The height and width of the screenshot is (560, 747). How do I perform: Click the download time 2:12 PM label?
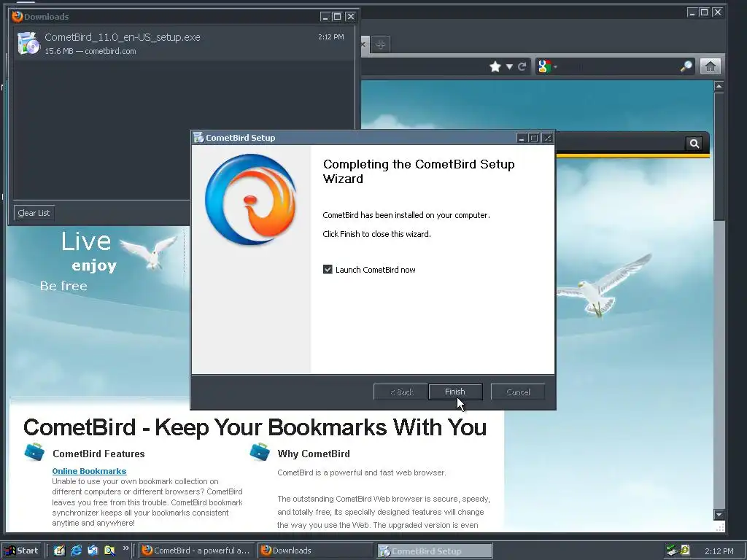pyautogui.click(x=331, y=36)
